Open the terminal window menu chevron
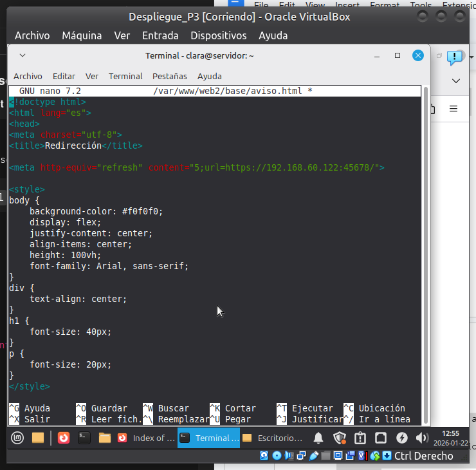Viewport: 476px width, 470px height. [23, 56]
